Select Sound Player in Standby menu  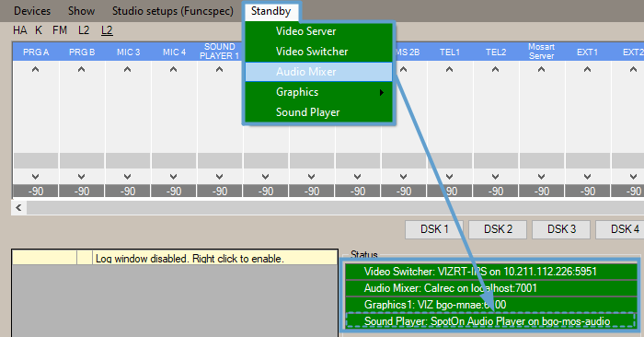tap(318, 112)
